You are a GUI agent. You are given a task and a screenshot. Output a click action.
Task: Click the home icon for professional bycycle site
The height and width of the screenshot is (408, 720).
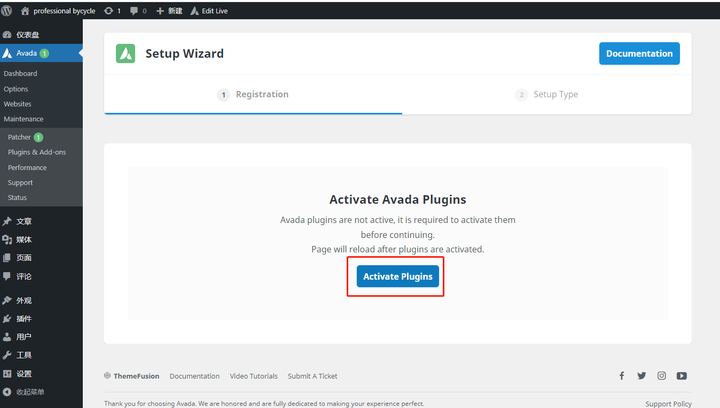(25, 11)
